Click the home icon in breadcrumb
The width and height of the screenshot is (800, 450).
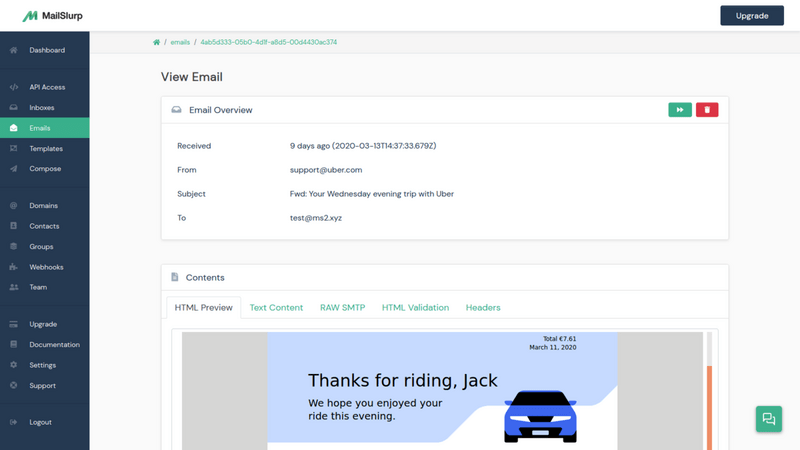click(x=157, y=42)
